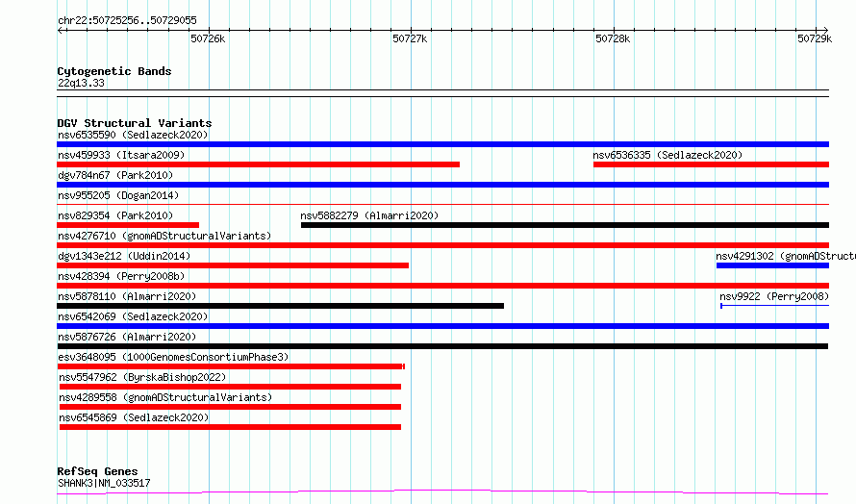This screenshot has width=856, height=504.
Task: Click the nsv4289558 (gnomADStructuralVariants) label
Action: pyautogui.click(x=165, y=397)
